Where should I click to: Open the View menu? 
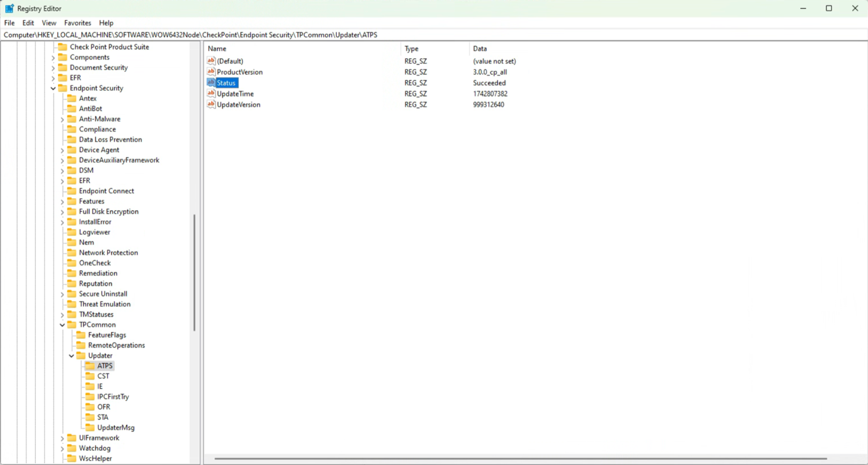(x=49, y=23)
